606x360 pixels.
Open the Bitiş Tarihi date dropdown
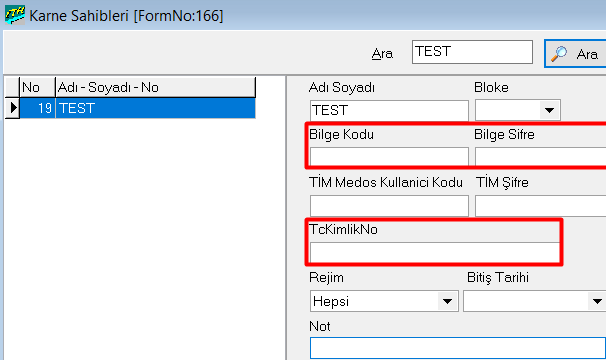[597, 301]
